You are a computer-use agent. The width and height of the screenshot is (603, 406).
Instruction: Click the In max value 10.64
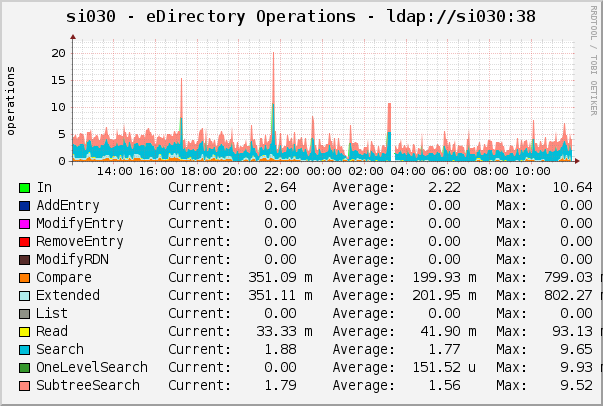[x=572, y=187]
